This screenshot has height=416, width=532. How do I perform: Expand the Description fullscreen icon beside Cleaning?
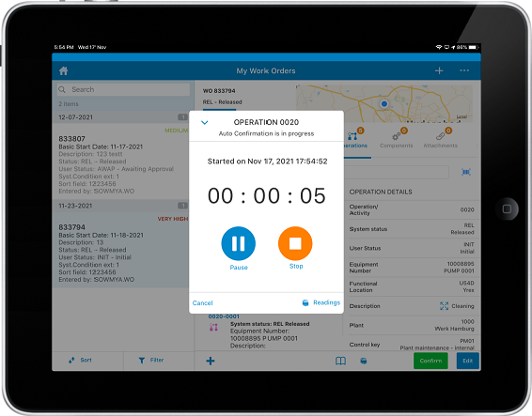click(x=445, y=306)
